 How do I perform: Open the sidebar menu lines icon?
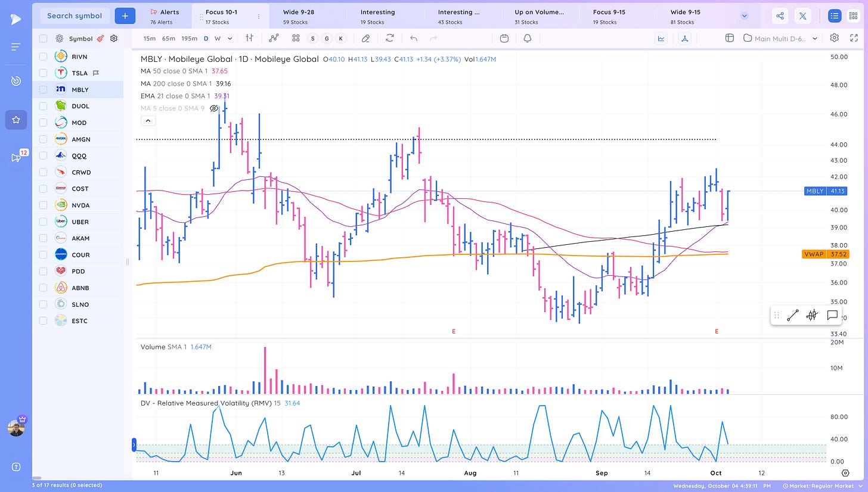pyautogui.click(x=16, y=47)
